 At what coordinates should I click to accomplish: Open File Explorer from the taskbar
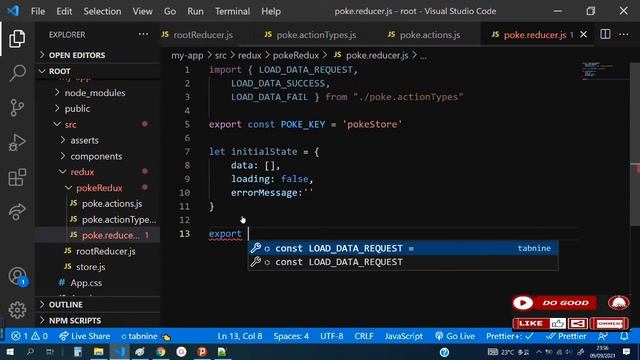tap(98, 352)
